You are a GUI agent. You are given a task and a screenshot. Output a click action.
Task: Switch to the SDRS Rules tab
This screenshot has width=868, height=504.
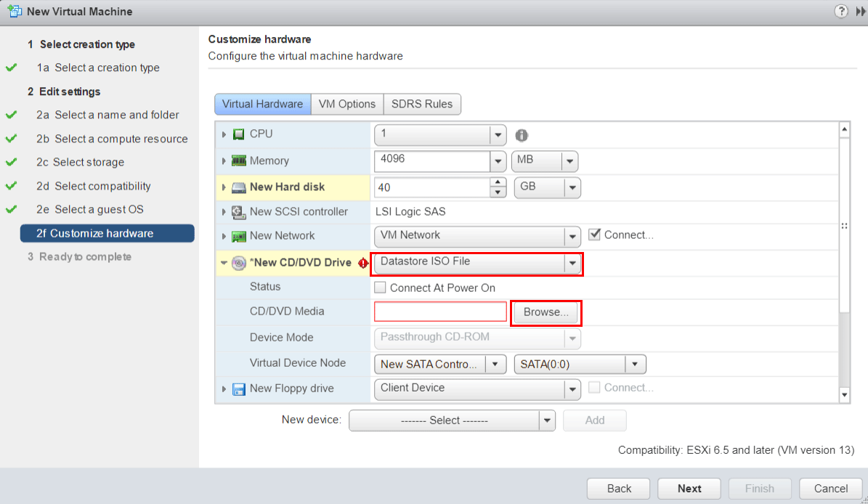(x=422, y=104)
